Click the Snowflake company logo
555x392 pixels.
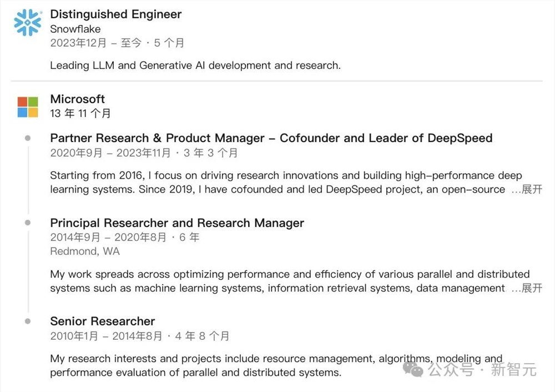pyautogui.click(x=28, y=23)
